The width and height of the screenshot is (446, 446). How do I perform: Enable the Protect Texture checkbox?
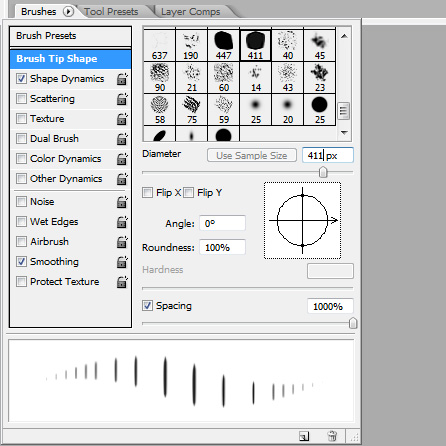[21, 282]
